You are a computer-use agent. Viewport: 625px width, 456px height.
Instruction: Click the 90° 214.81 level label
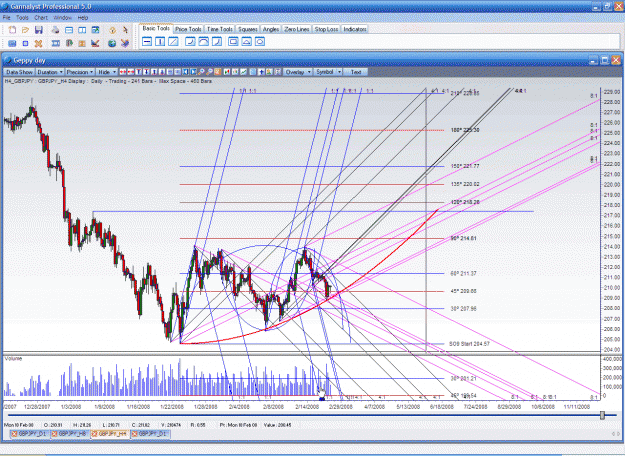tap(463, 238)
